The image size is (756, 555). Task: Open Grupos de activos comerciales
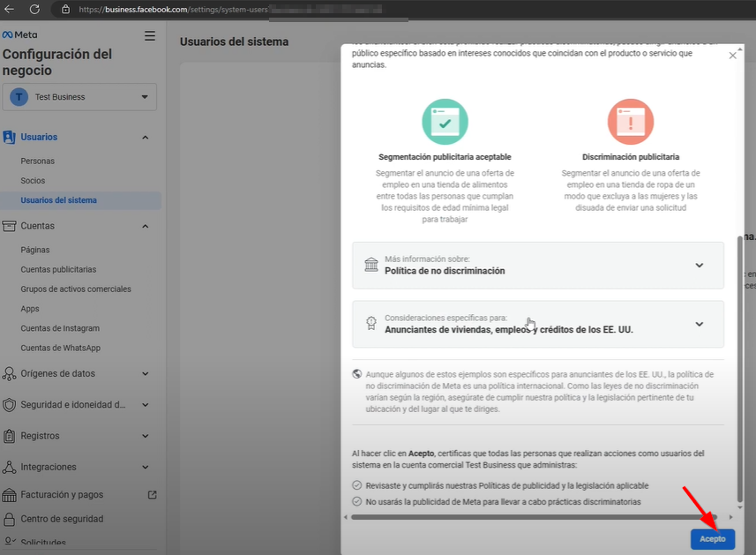[76, 289]
